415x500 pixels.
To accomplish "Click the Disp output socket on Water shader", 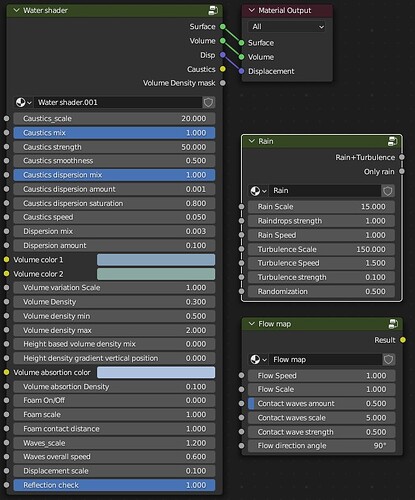I will [223, 55].
